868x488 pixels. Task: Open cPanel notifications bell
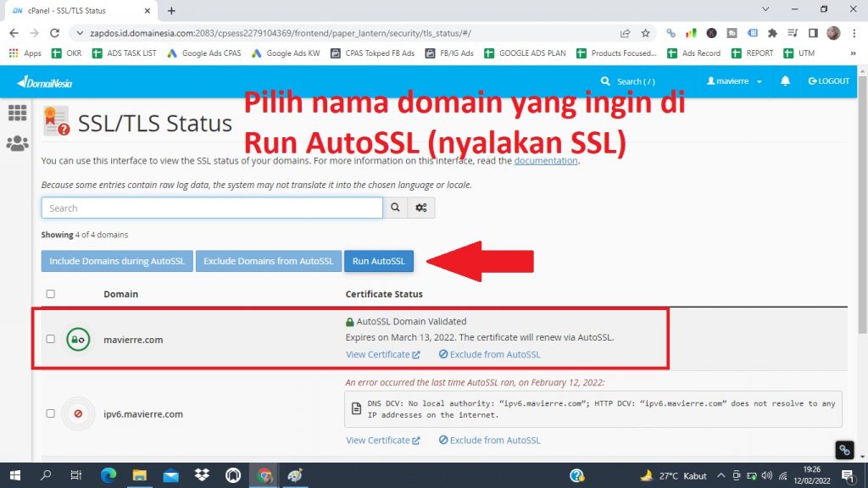(786, 81)
